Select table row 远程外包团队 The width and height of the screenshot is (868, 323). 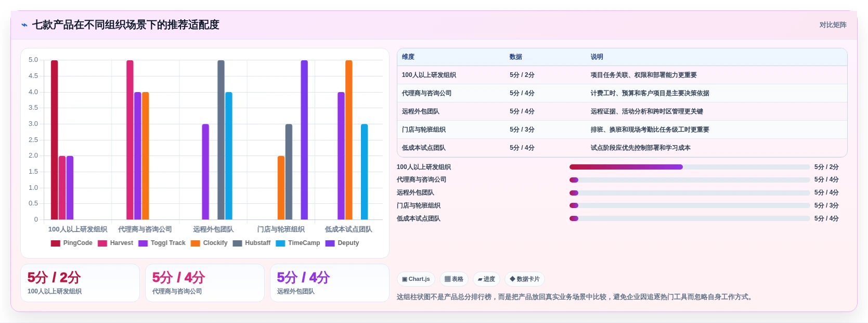(x=622, y=112)
